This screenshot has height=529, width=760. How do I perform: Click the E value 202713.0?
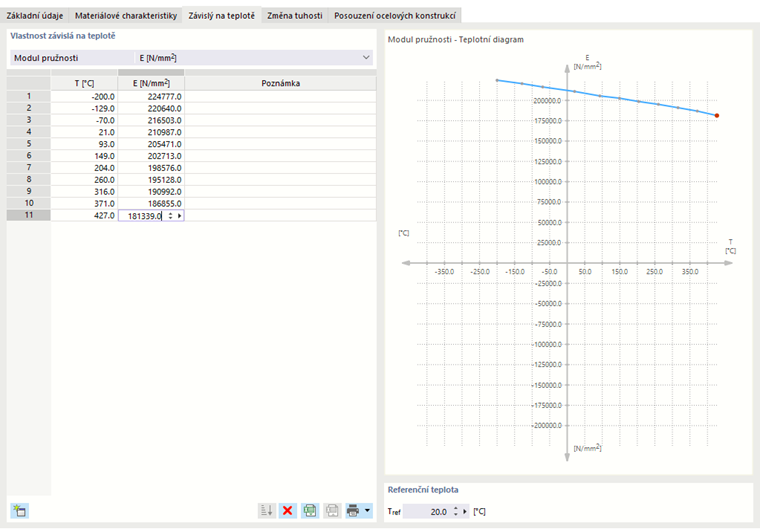(x=151, y=156)
